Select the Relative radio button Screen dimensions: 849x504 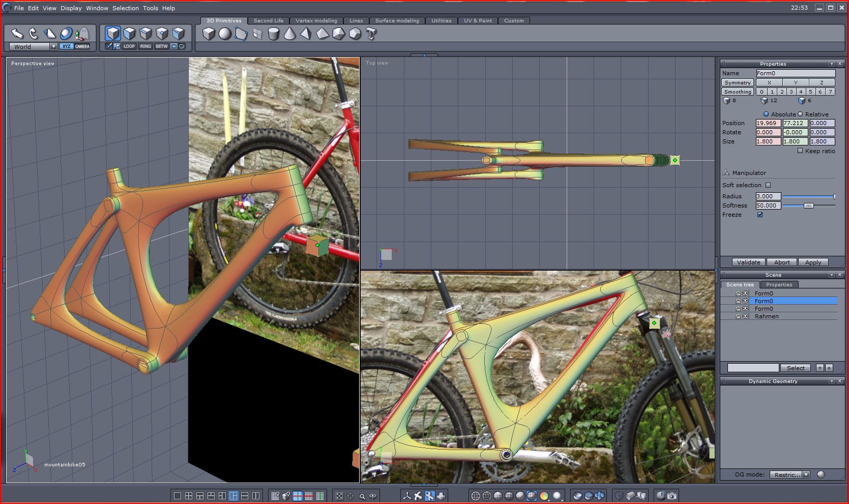point(800,114)
